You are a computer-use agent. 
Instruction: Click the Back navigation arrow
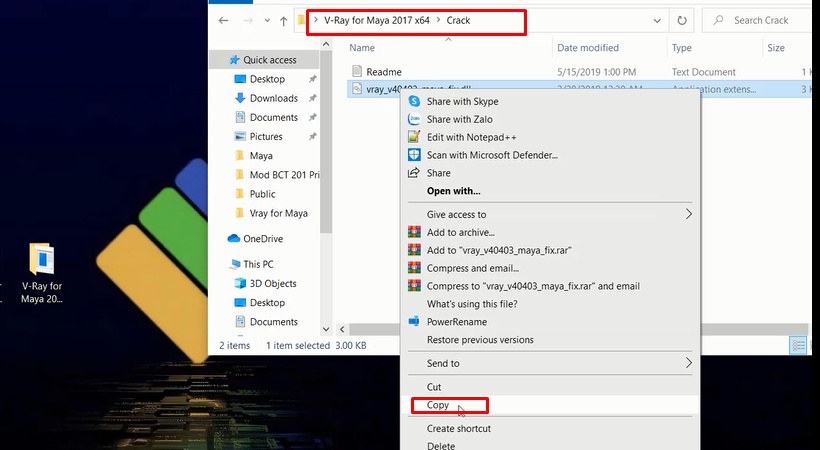(223, 21)
